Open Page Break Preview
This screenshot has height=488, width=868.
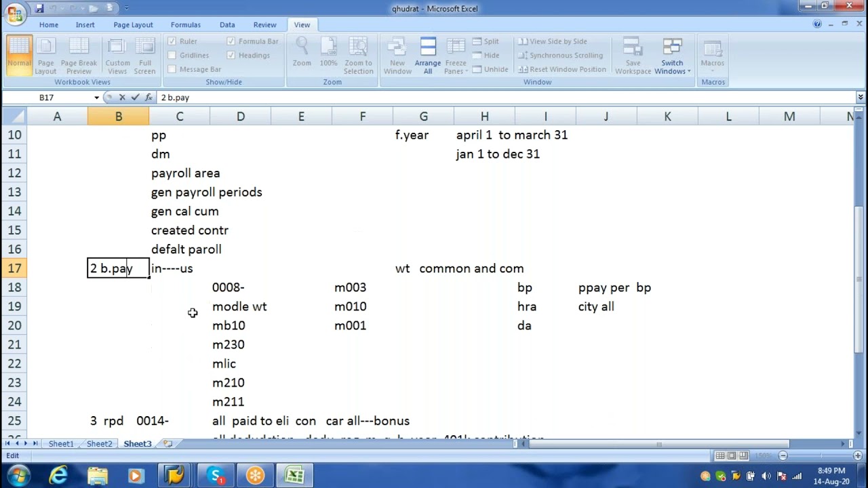[x=79, y=56]
